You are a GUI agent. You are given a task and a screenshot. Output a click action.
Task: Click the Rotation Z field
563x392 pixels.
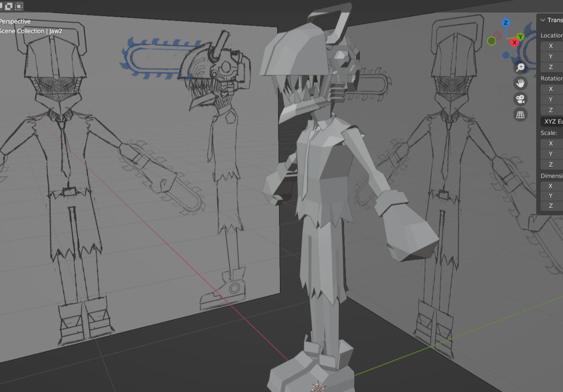(x=551, y=110)
